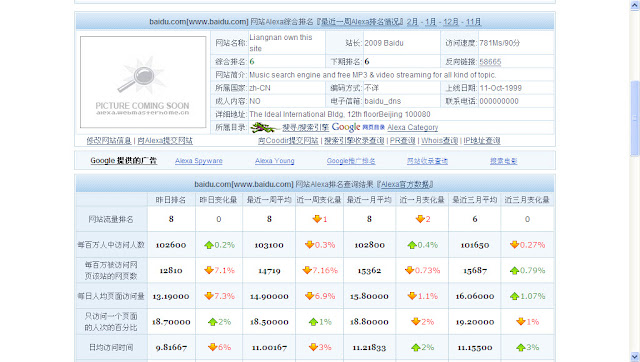Select the value 9.81667
The image size is (640, 362).
click(171, 348)
